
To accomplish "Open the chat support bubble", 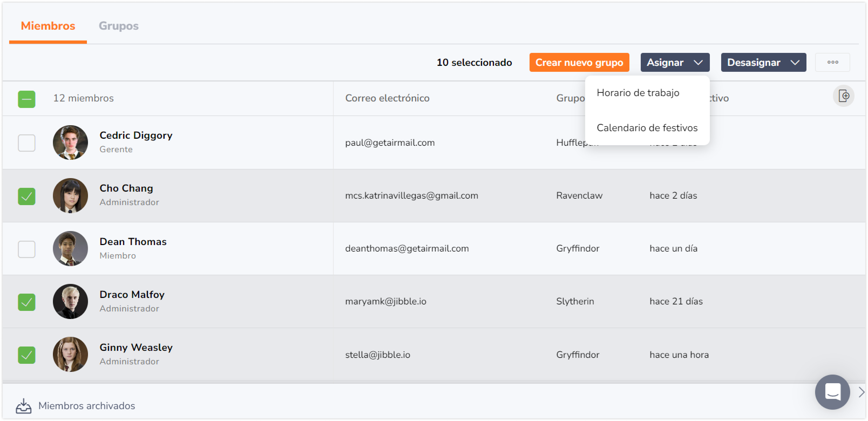I will [832, 392].
